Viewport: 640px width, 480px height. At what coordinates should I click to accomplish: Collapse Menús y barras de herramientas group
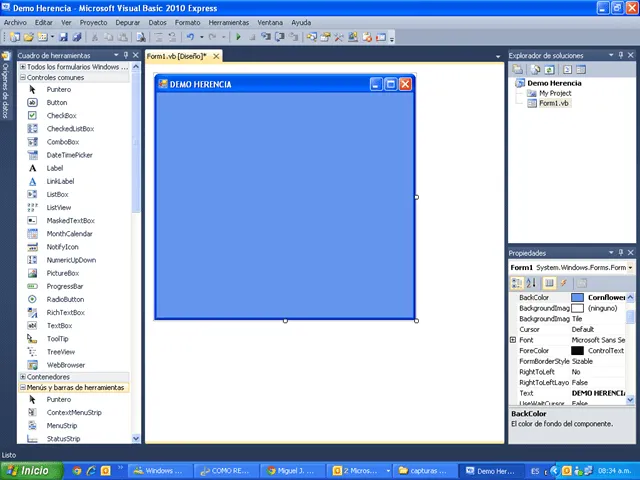tap(23, 387)
